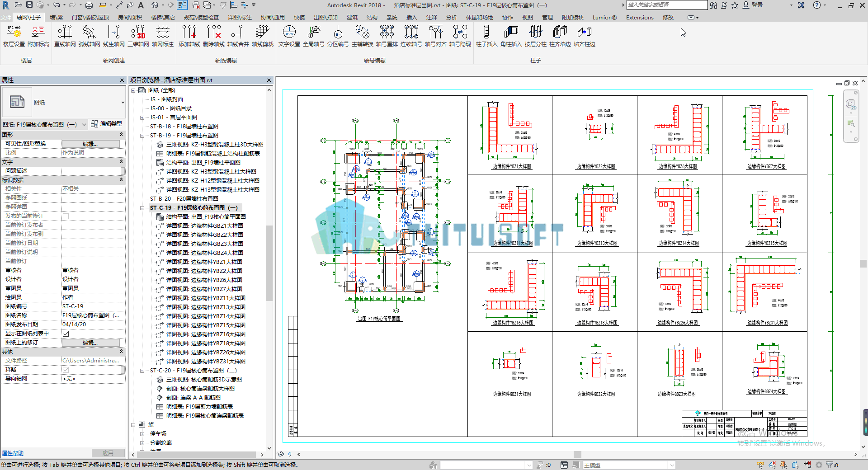Open the sheet instance selector dropdown

coord(84,125)
